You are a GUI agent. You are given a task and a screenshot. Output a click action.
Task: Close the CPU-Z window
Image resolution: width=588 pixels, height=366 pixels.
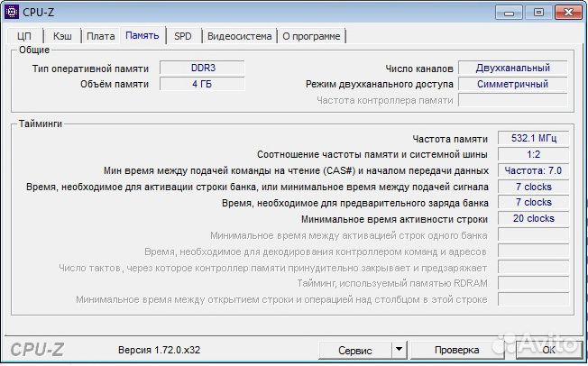click(568, 13)
